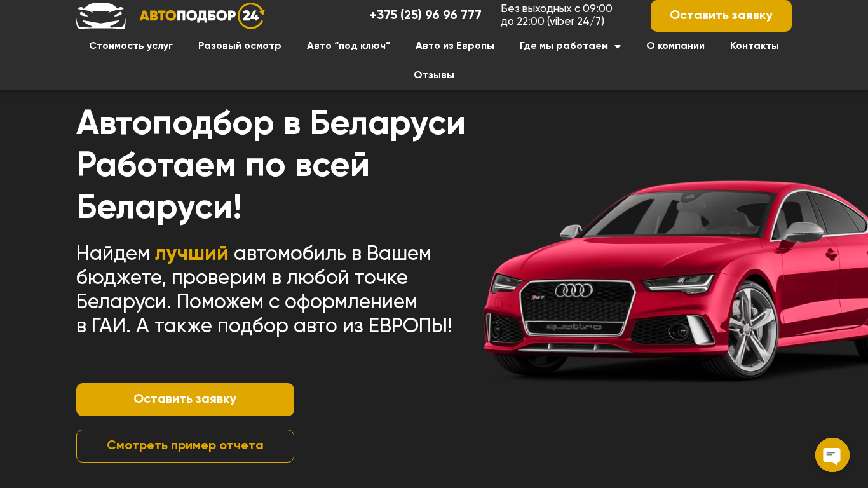Click the Автоподбор в Беларуси headline
868x488 pixels.
pyautogui.click(x=271, y=123)
